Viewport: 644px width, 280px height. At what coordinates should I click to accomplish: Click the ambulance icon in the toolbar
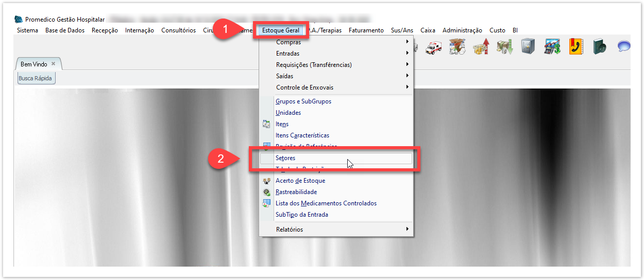433,47
